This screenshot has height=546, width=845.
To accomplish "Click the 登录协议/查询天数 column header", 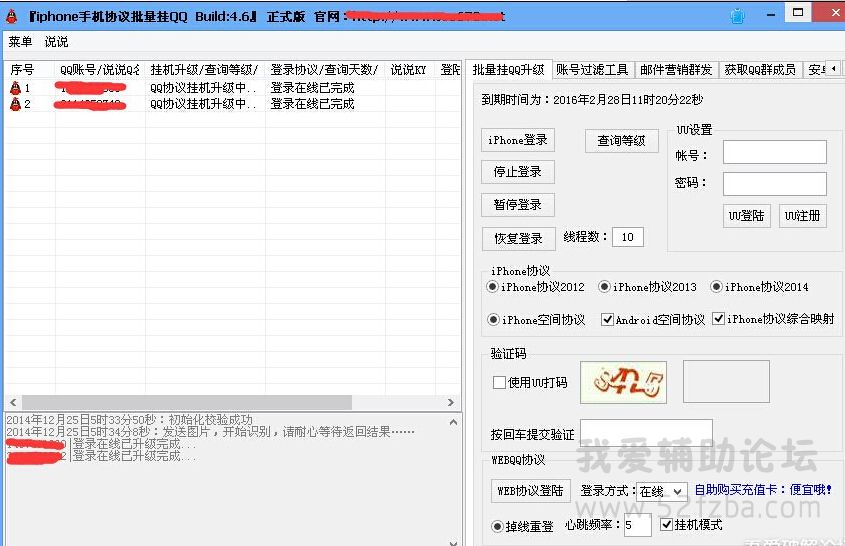I will pyautogui.click(x=325, y=70).
